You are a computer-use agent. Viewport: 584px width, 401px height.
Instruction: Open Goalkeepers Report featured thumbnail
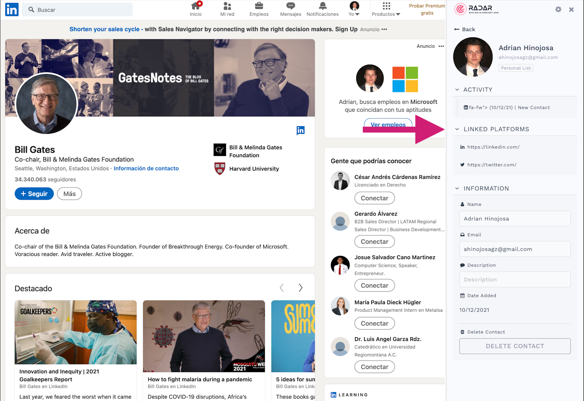(x=76, y=332)
